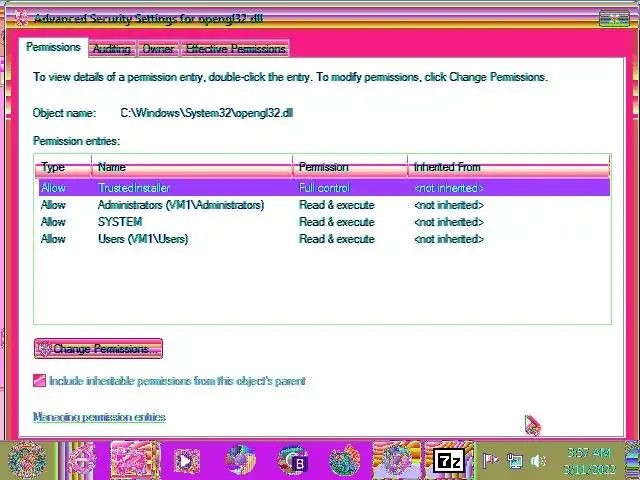This screenshot has height=480, width=640.
Task: Click the shield icon on Change Permissions
Action: click(x=44, y=349)
